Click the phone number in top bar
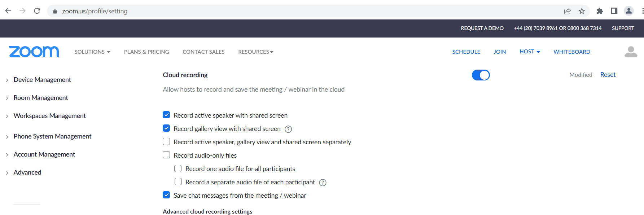The width and height of the screenshot is (644, 215). click(x=557, y=28)
